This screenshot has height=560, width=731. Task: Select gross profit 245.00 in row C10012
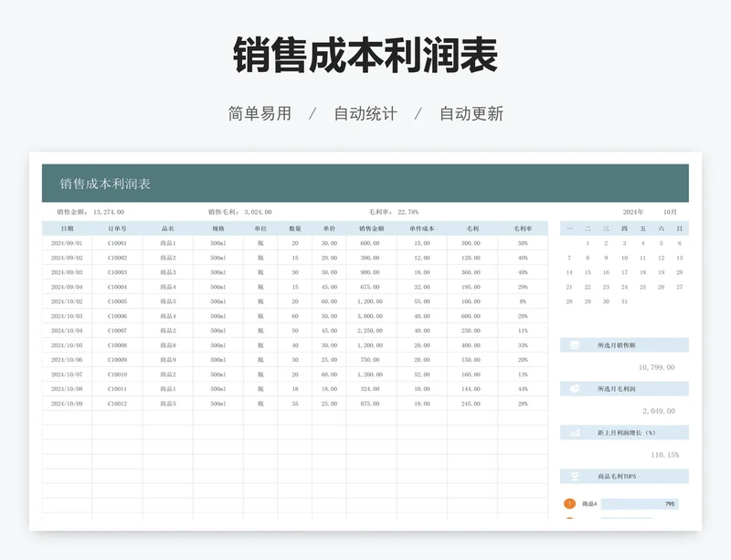[472, 404]
